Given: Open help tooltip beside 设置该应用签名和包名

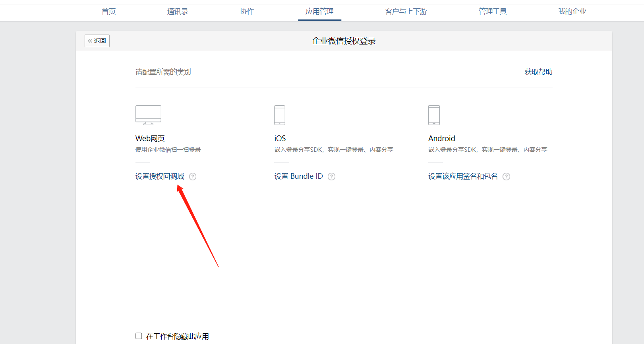Looking at the screenshot, I should (506, 176).
